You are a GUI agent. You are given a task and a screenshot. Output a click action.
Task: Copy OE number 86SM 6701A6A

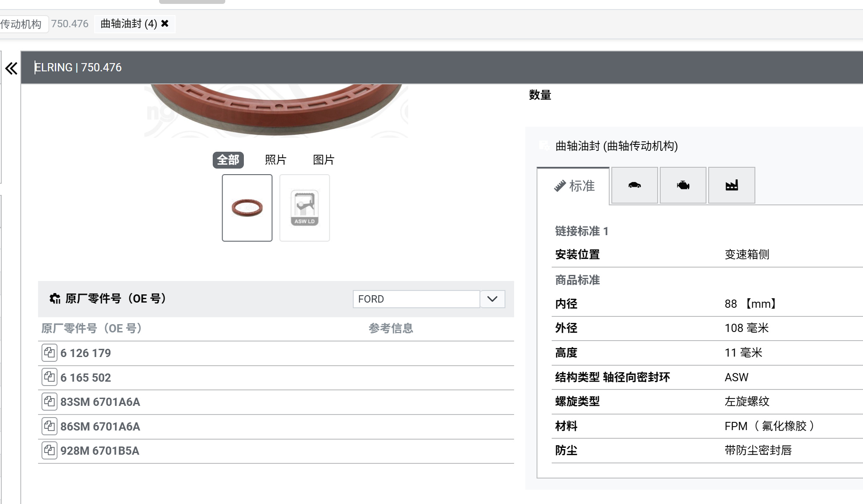(x=49, y=426)
